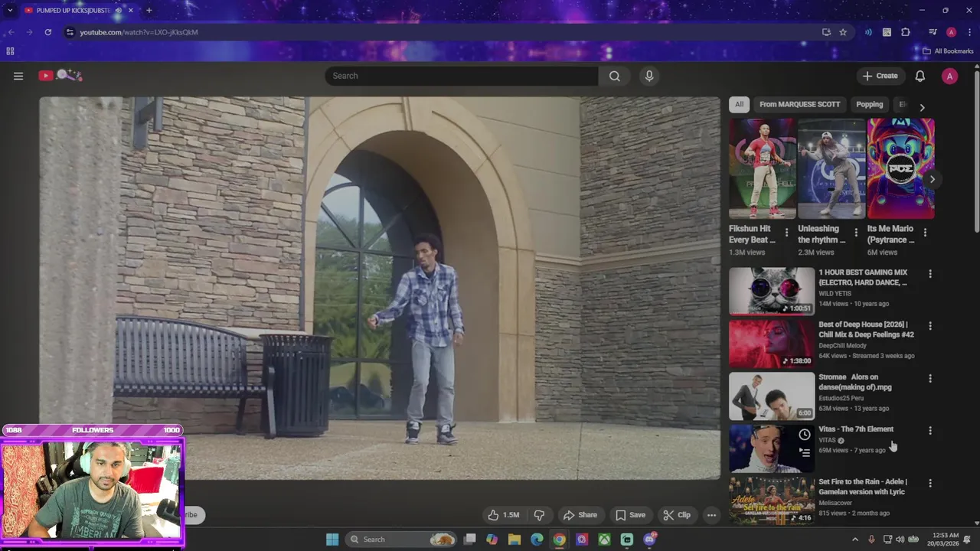
Task: Select From MARQUESE SCOTT chip
Action: (x=799, y=105)
